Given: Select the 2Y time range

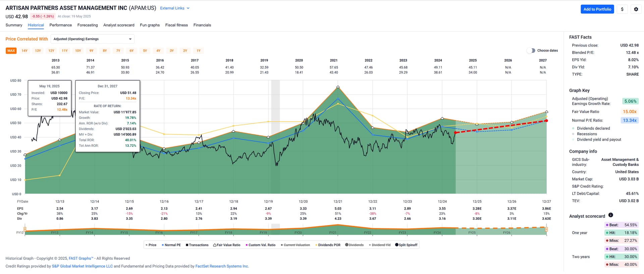Looking at the screenshot, I should [185, 51].
